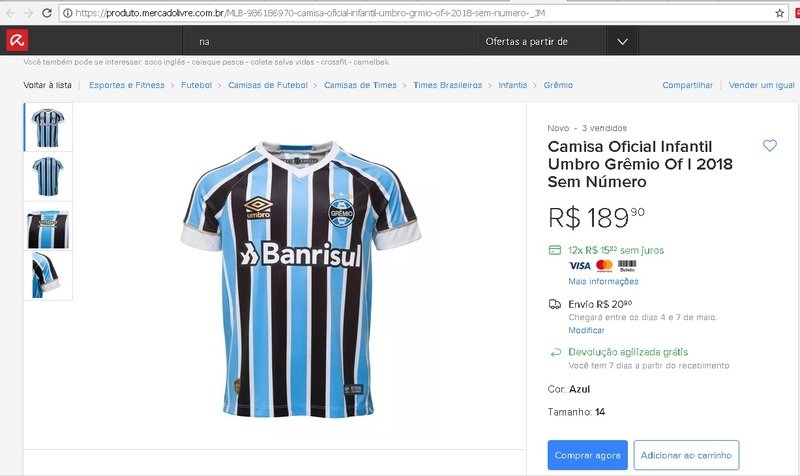Screen dimensions: 800x476
Task: Reload the page with refresh icon
Action: (47, 13)
